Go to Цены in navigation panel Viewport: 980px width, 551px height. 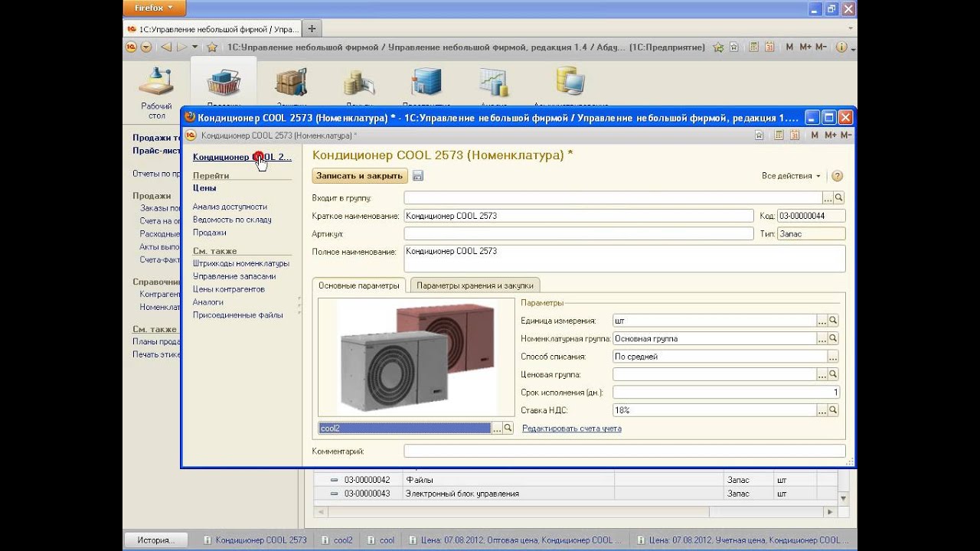click(x=204, y=187)
